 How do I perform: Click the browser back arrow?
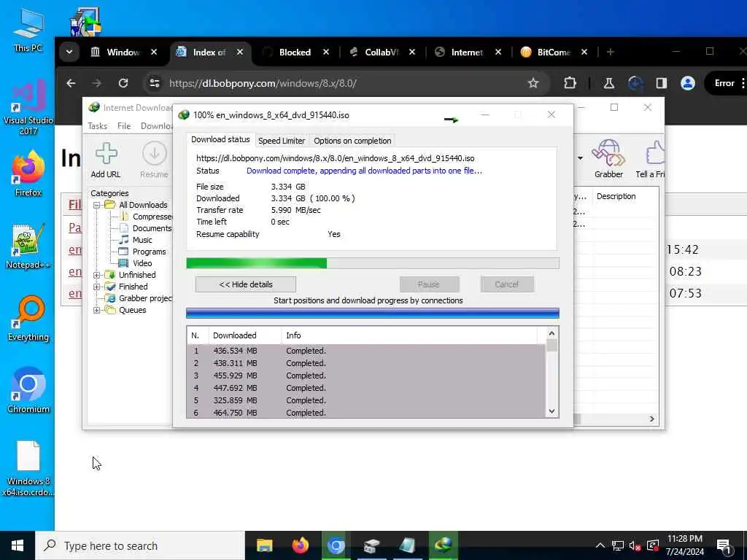pos(71,83)
